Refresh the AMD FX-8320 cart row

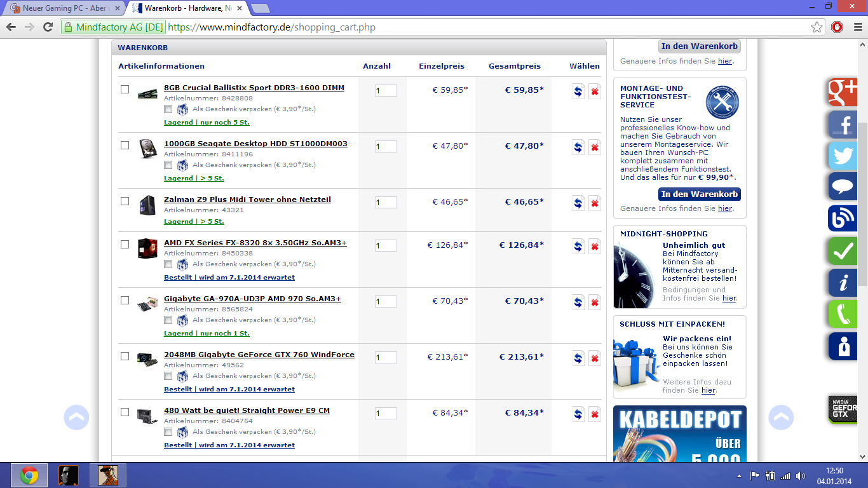(578, 246)
